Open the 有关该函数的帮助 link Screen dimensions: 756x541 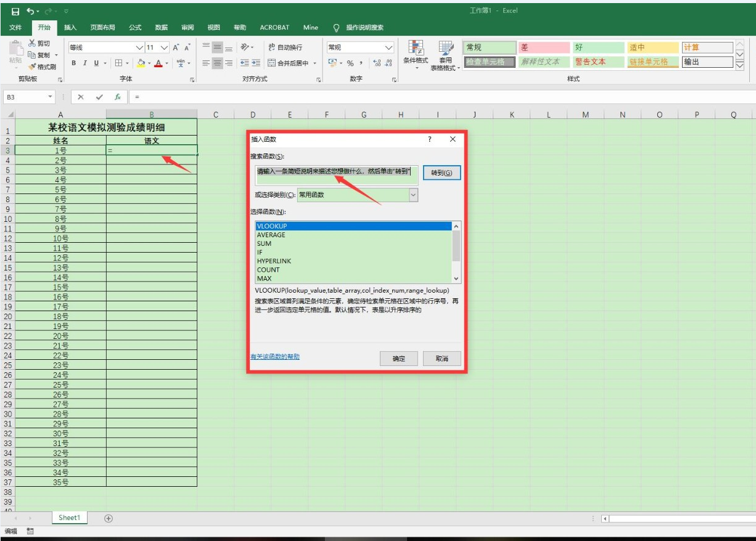[x=275, y=357]
